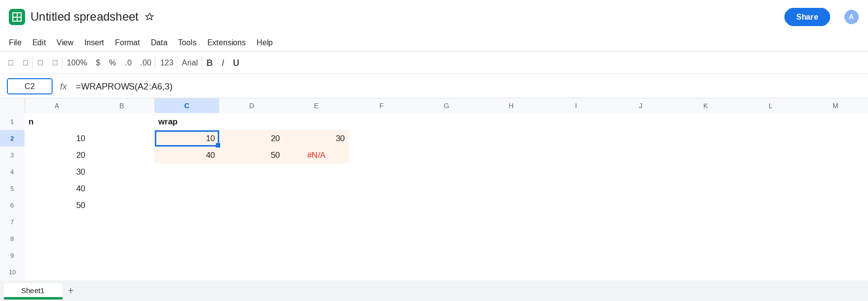Open the 100% zoom dropdown

77,63
